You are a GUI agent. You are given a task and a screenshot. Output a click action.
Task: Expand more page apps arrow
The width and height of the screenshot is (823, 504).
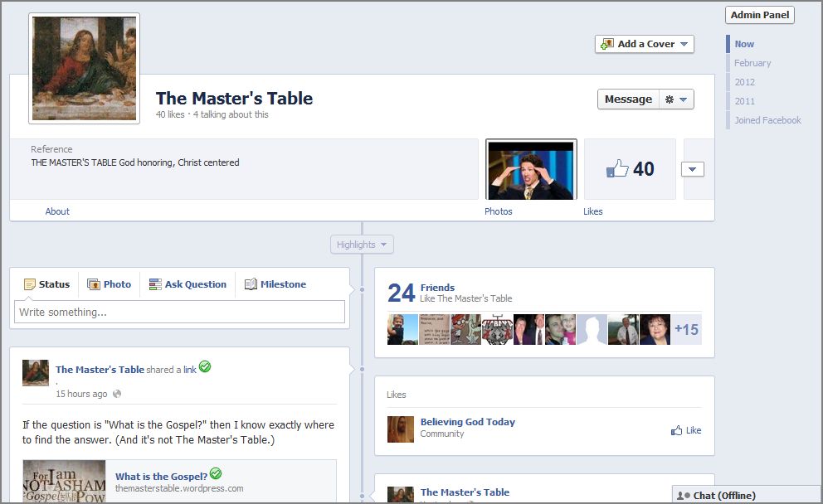click(692, 169)
